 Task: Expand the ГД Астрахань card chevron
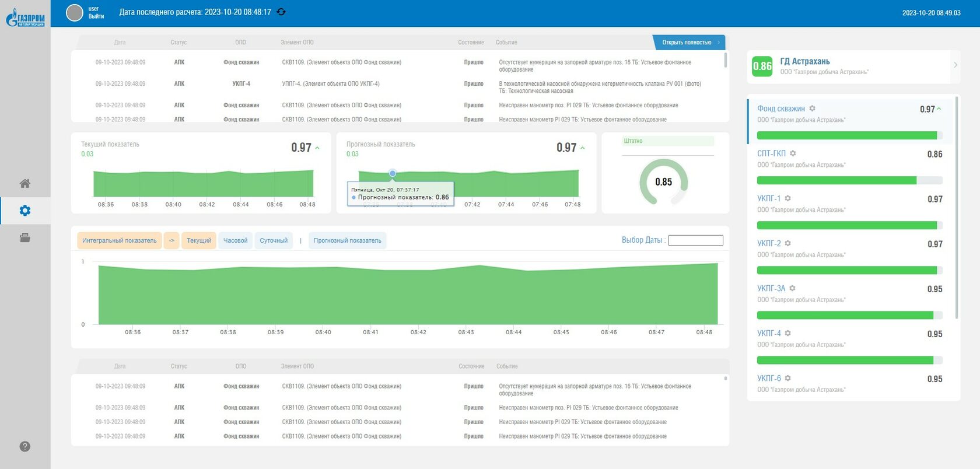click(955, 65)
